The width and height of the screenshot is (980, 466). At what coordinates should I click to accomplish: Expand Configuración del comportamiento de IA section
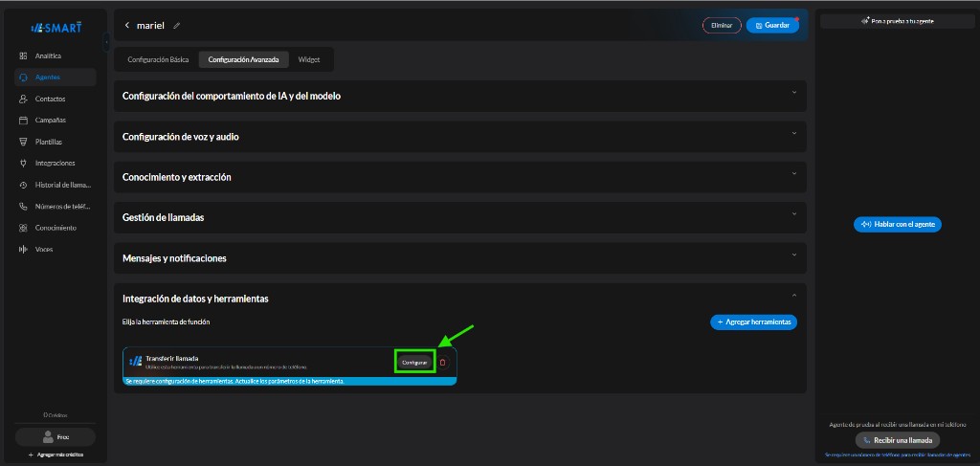coord(460,97)
